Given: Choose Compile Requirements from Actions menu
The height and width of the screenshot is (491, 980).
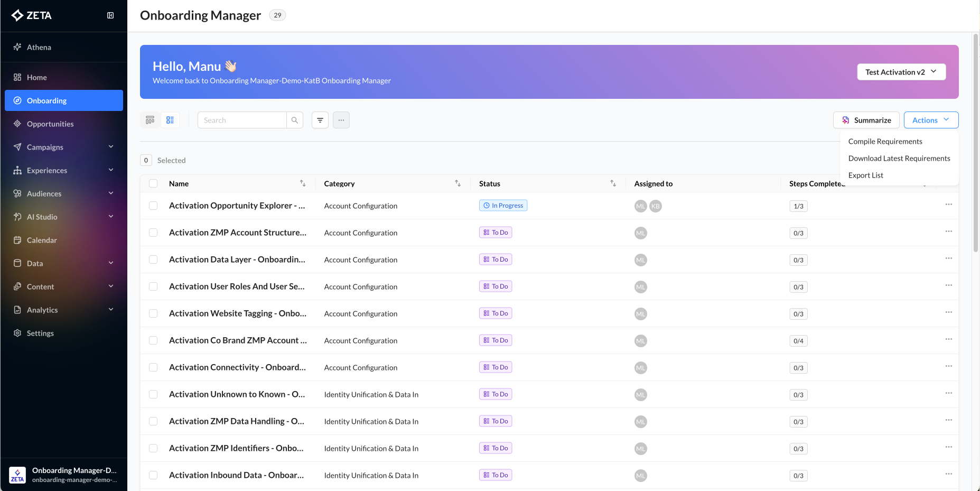Looking at the screenshot, I should [885, 141].
